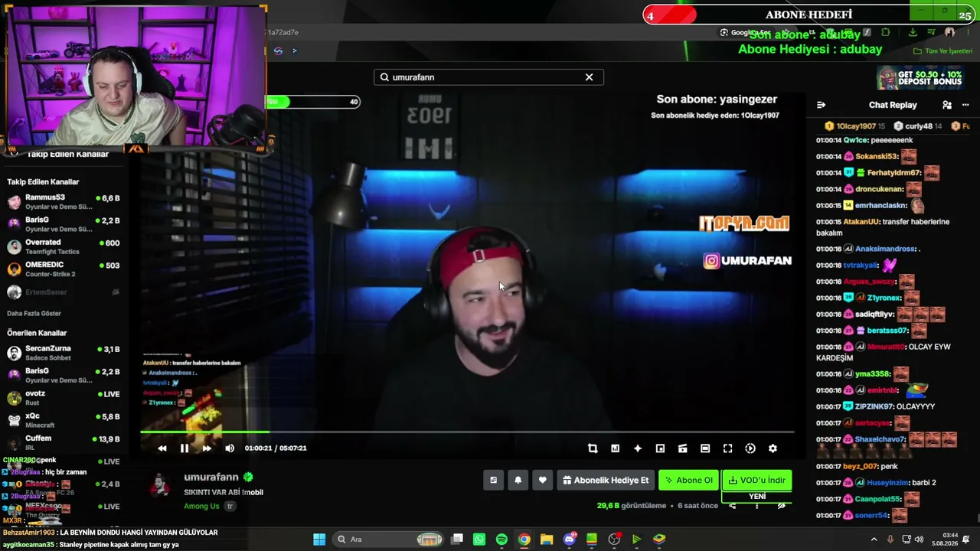Viewport: 980px width, 551px height.
Task: Click the Abonelik Hediye Et button
Action: (x=606, y=481)
